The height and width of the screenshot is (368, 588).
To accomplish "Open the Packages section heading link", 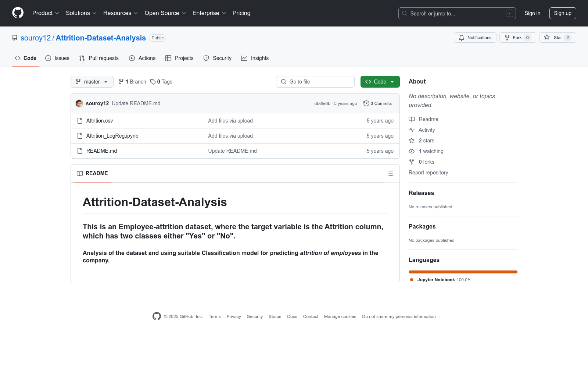I will click(x=422, y=226).
